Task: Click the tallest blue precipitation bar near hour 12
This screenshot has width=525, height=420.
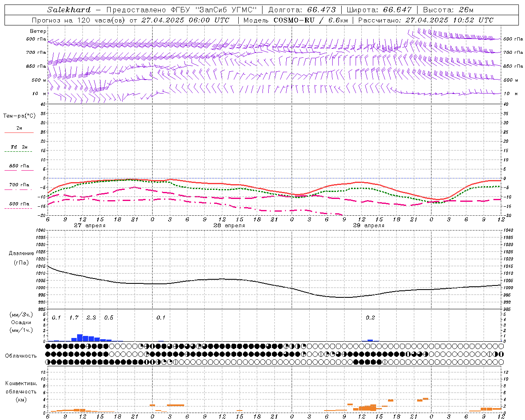Action: click(x=80, y=338)
